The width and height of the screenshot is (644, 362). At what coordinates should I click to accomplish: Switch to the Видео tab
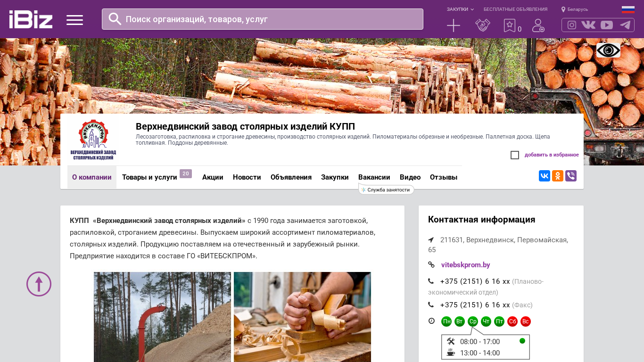click(410, 177)
